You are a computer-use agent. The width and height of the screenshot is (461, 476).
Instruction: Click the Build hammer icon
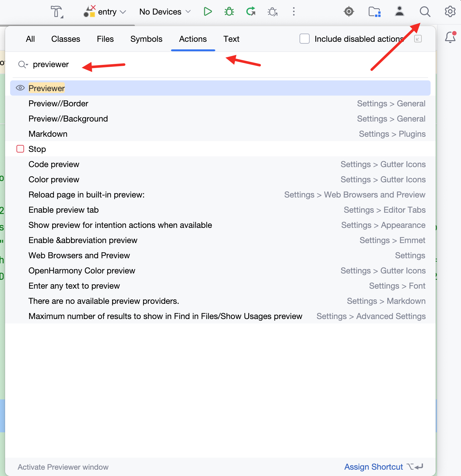coord(57,12)
